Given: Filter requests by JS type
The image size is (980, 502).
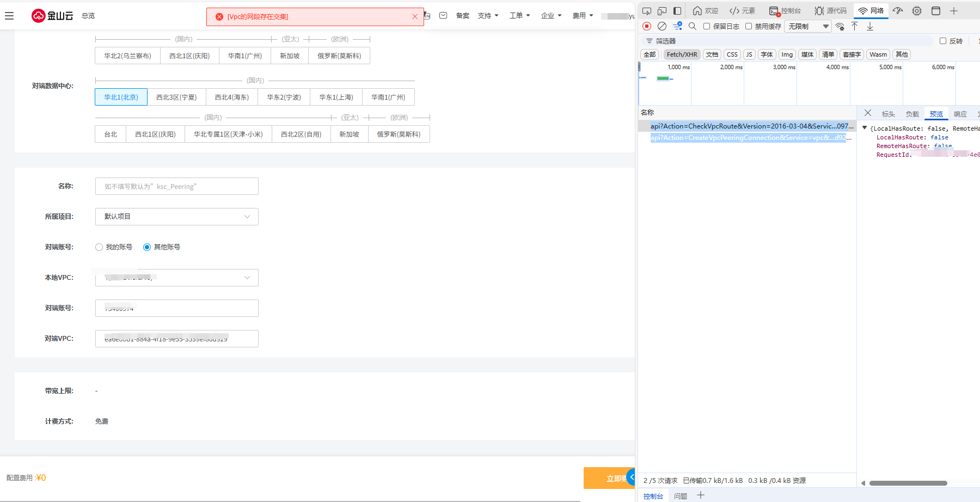Looking at the screenshot, I should click(749, 54).
